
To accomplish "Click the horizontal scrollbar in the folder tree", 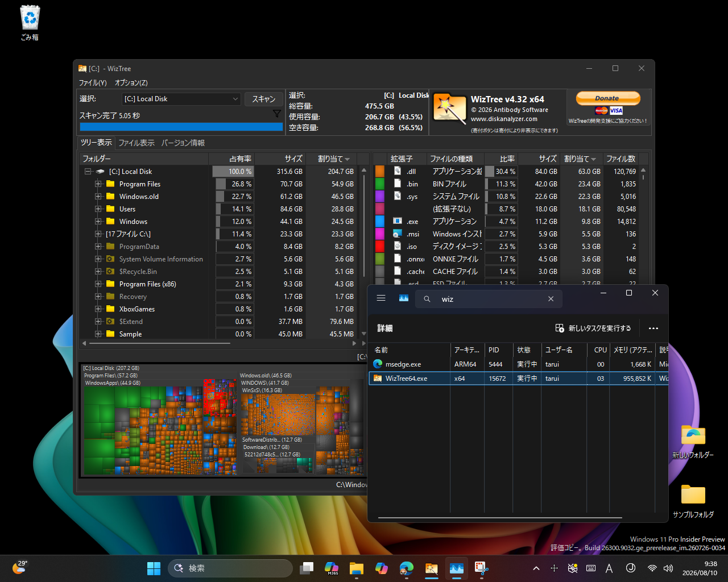I will point(159,343).
